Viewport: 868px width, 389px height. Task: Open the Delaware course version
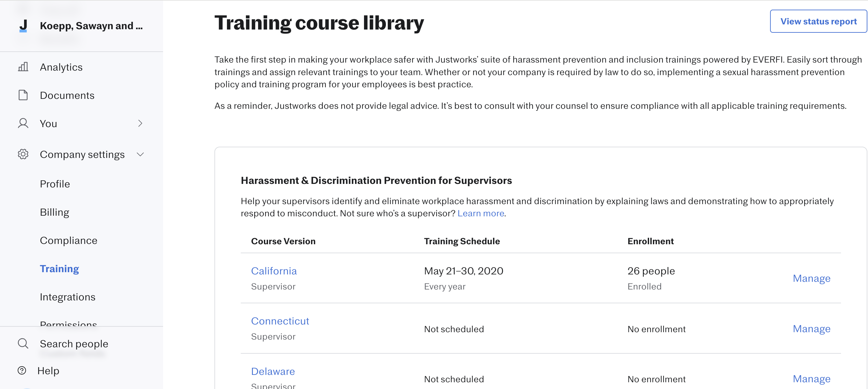273,371
